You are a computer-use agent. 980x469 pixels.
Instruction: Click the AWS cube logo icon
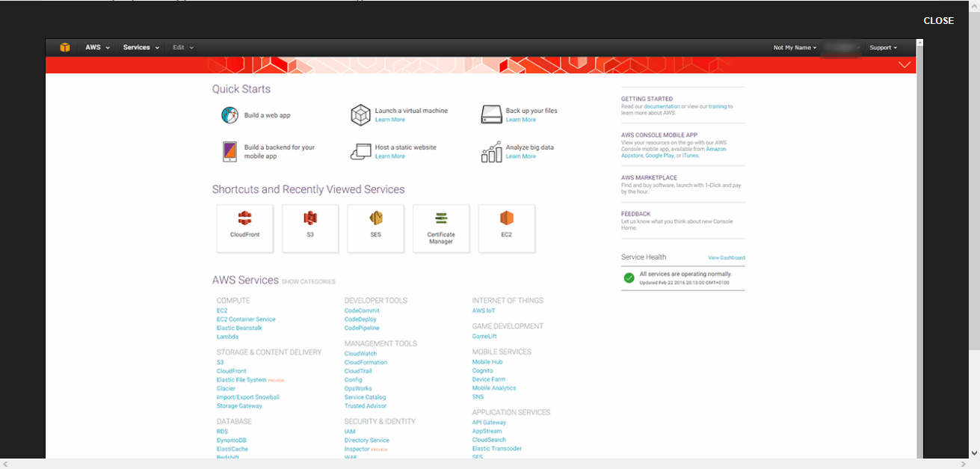click(x=65, y=47)
